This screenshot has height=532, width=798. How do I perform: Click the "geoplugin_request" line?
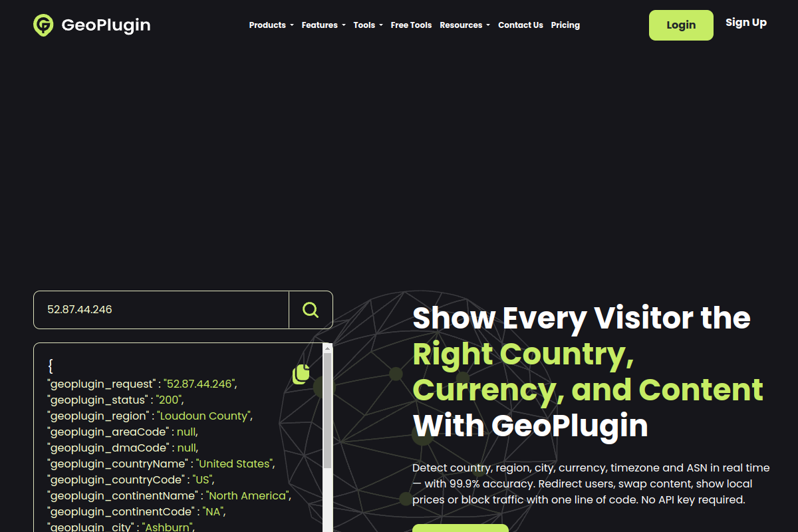point(142,384)
